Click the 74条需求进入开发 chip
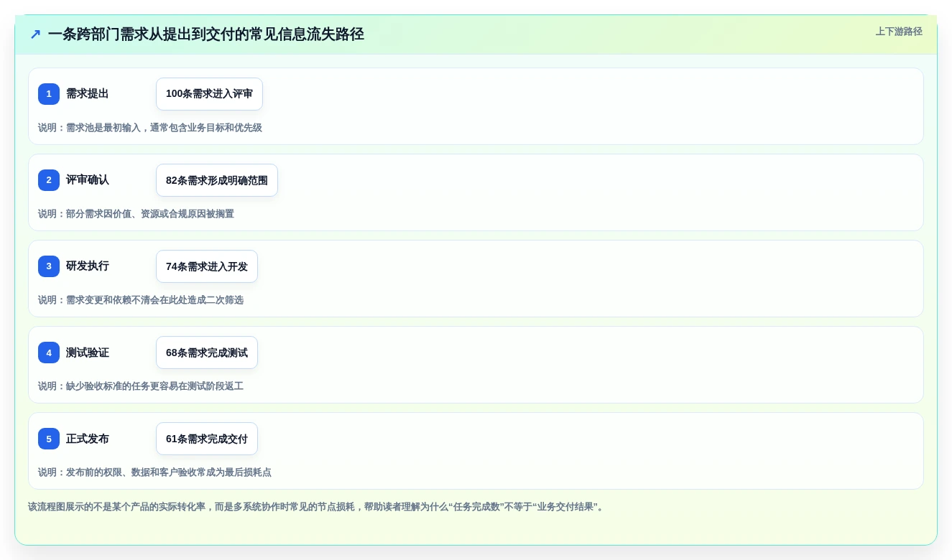This screenshot has width=952, height=560. (207, 266)
